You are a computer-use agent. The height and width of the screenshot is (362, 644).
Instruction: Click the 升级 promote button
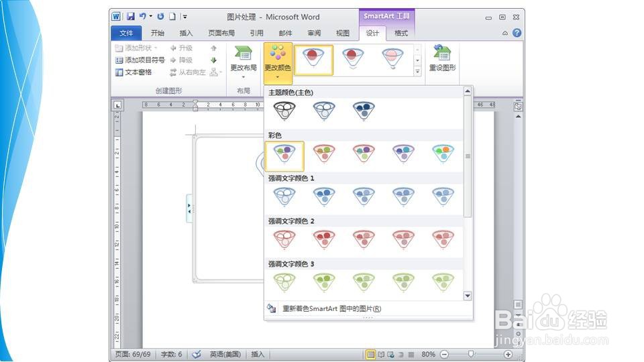pyautogui.click(x=181, y=48)
